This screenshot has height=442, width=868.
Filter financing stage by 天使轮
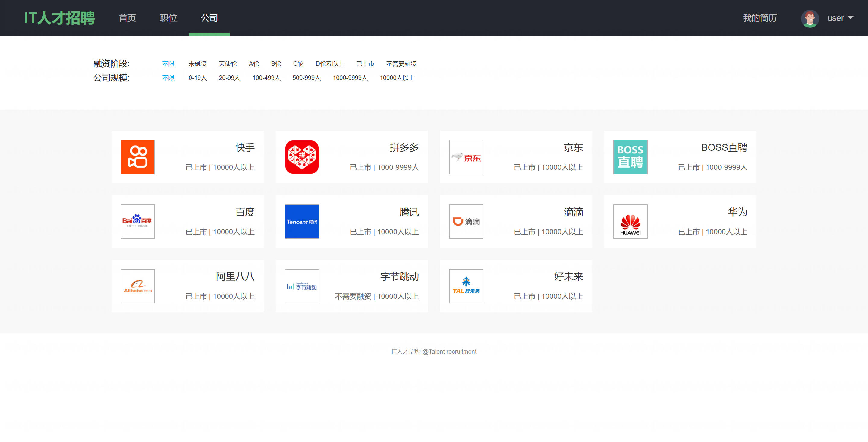click(228, 64)
